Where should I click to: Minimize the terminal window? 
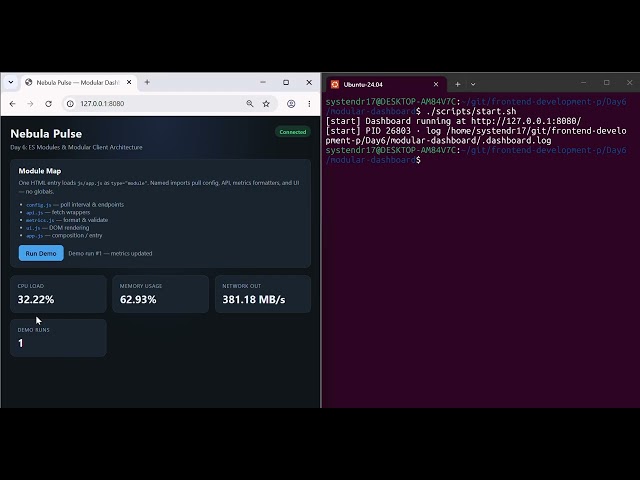point(584,82)
